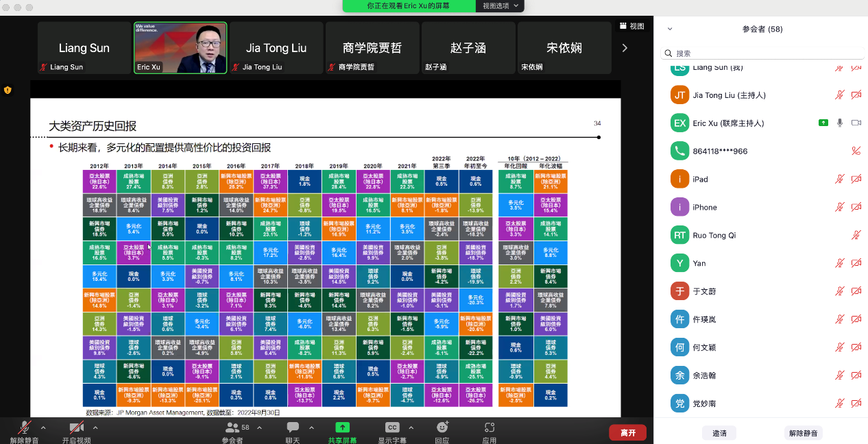
Task: Open the 聊天 chat panel icon
Action: point(293,428)
